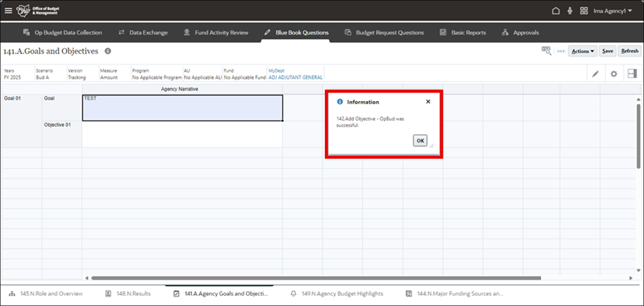Open the hamburger navigator menu

(9, 11)
